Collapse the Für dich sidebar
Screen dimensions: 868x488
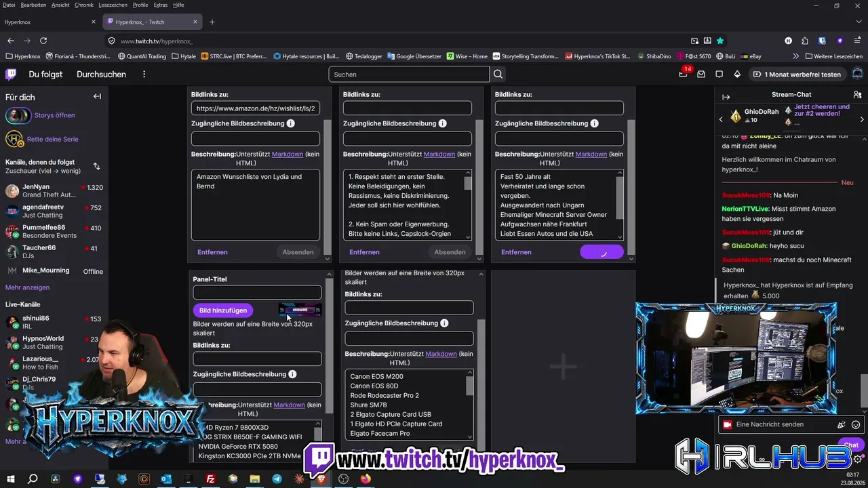(97, 97)
